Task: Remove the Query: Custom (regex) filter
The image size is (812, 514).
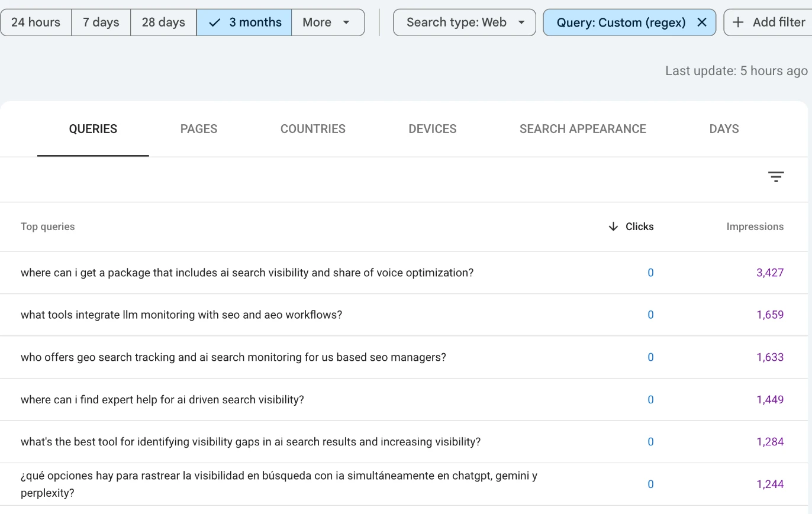Action: click(x=702, y=22)
